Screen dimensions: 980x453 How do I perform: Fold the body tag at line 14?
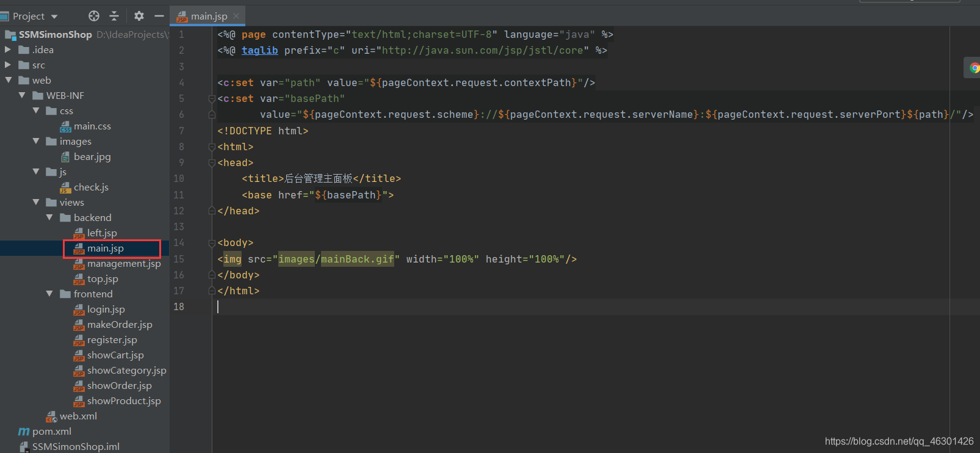(212, 242)
